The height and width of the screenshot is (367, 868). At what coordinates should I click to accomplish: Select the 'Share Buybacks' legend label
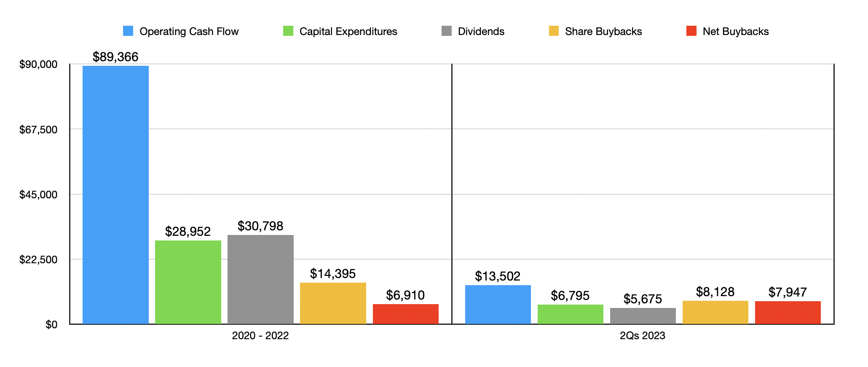[x=603, y=32]
